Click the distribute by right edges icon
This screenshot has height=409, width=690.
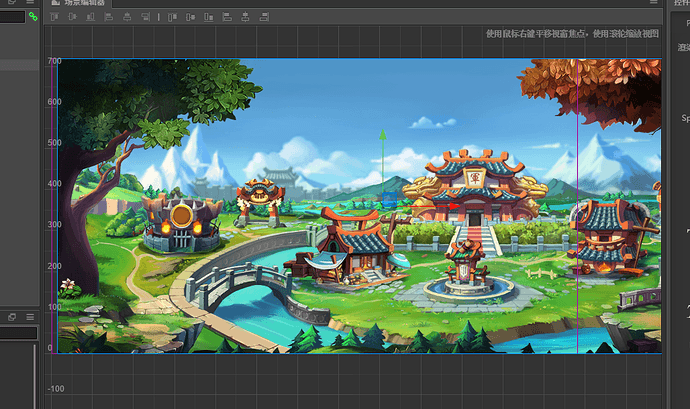coord(264,17)
